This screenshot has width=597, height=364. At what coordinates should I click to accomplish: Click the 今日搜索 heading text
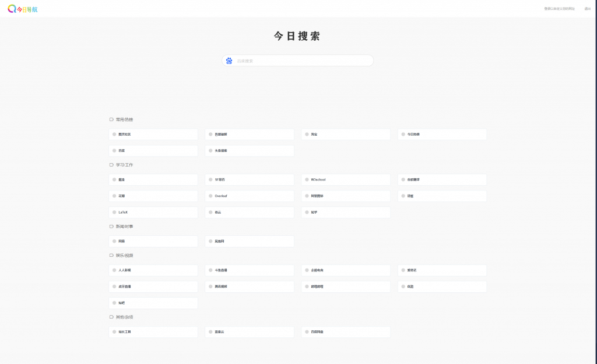[x=297, y=36]
